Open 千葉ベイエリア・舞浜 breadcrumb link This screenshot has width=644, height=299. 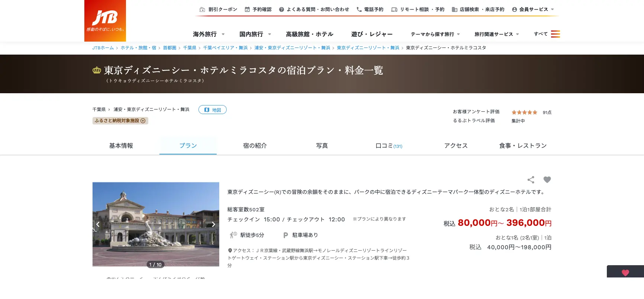click(x=225, y=48)
